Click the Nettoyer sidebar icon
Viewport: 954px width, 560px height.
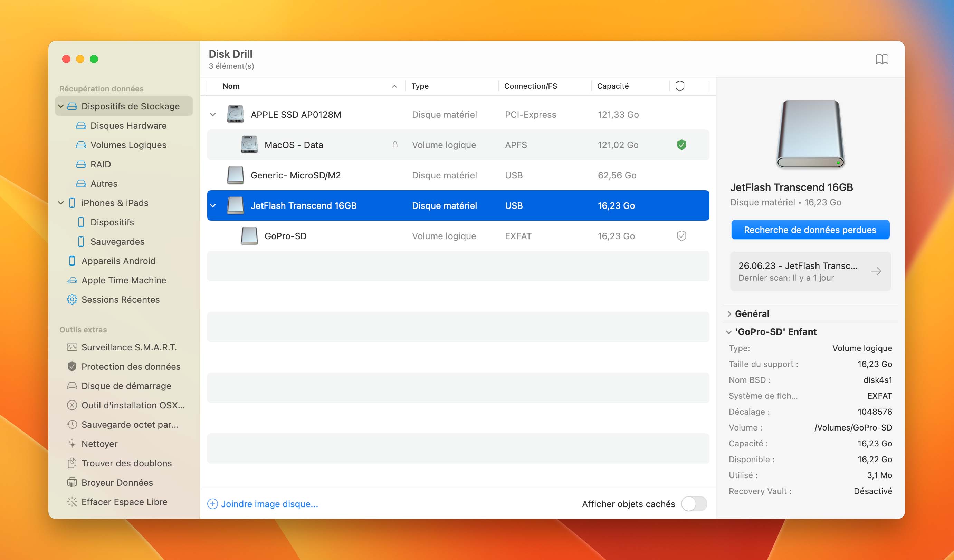pyautogui.click(x=72, y=443)
